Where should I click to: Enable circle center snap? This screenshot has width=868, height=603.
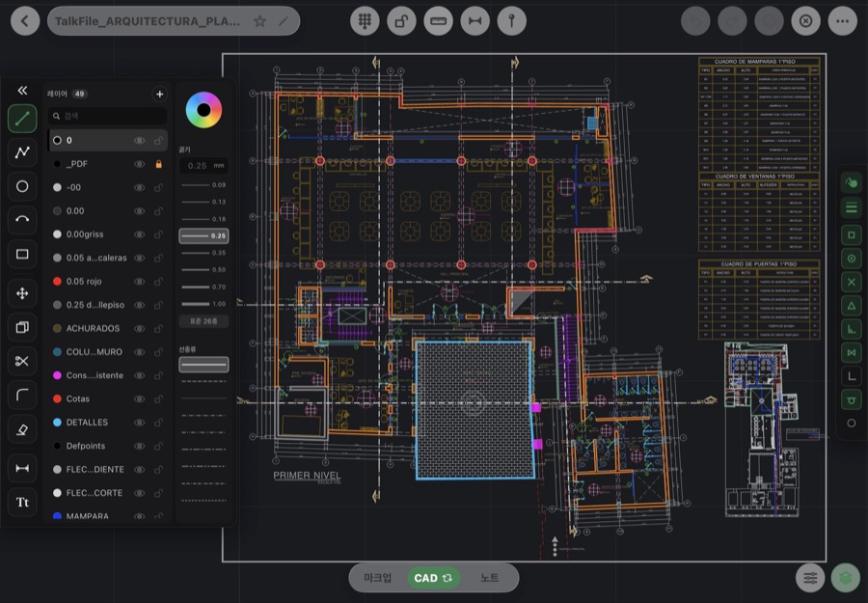[x=852, y=259]
